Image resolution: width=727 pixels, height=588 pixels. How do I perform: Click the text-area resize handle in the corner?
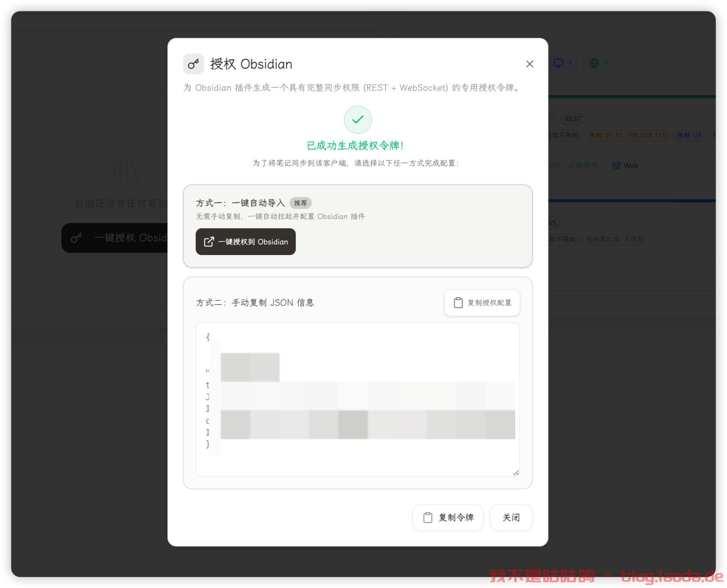tap(516, 473)
